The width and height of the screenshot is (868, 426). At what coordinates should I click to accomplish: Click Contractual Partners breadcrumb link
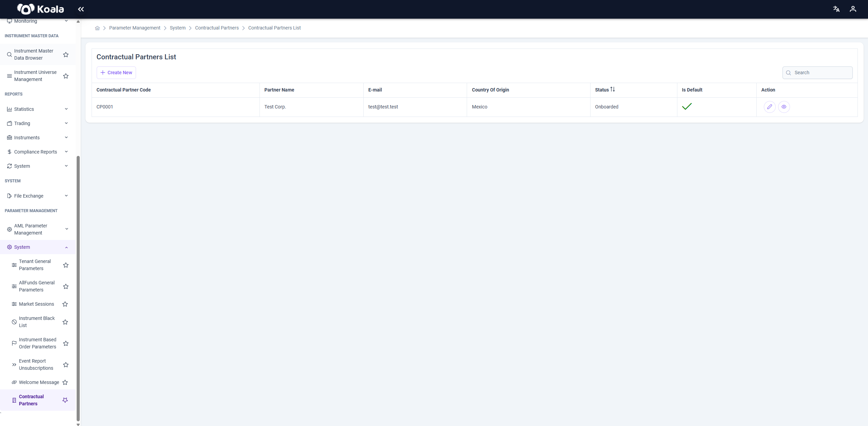pos(217,28)
